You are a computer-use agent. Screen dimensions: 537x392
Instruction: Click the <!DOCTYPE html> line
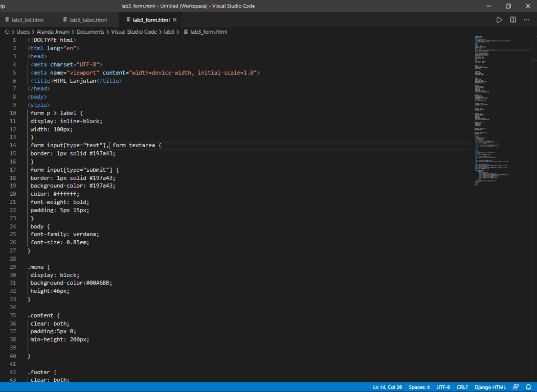(52, 40)
